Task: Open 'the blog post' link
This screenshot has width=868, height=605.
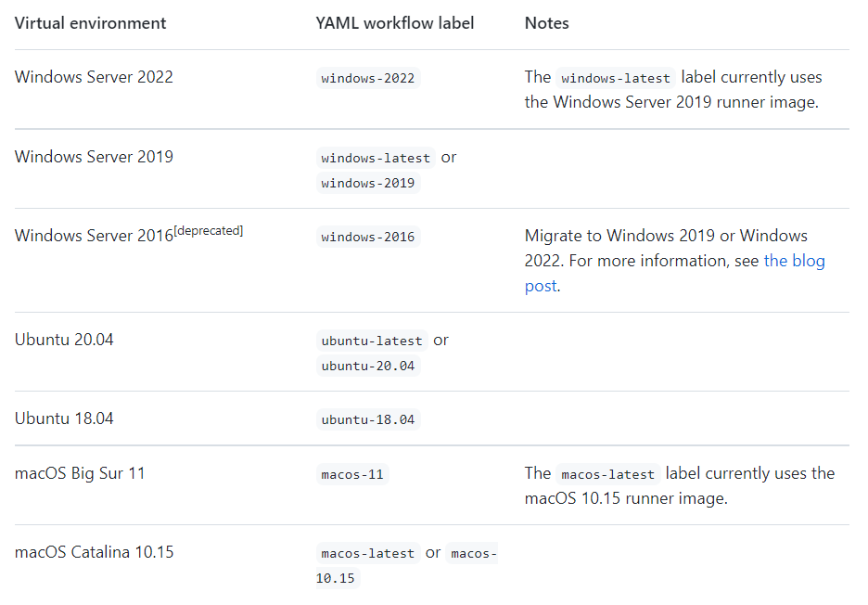Action: click(794, 261)
